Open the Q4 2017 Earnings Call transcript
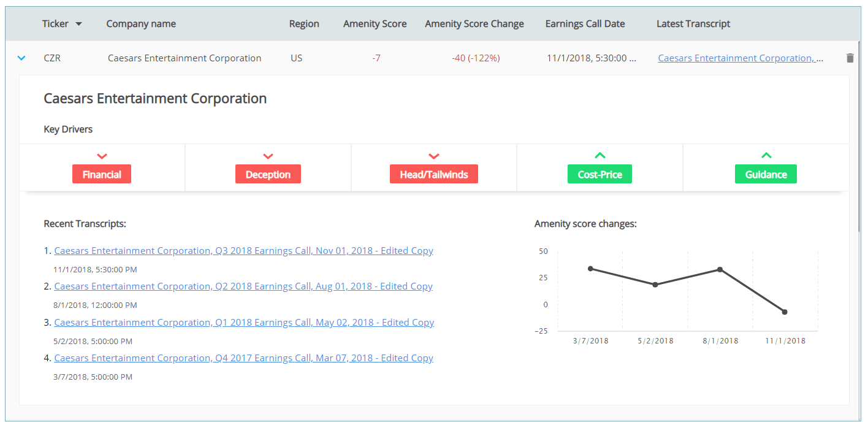The width and height of the screenshot is (868, 422). point(243,358)
